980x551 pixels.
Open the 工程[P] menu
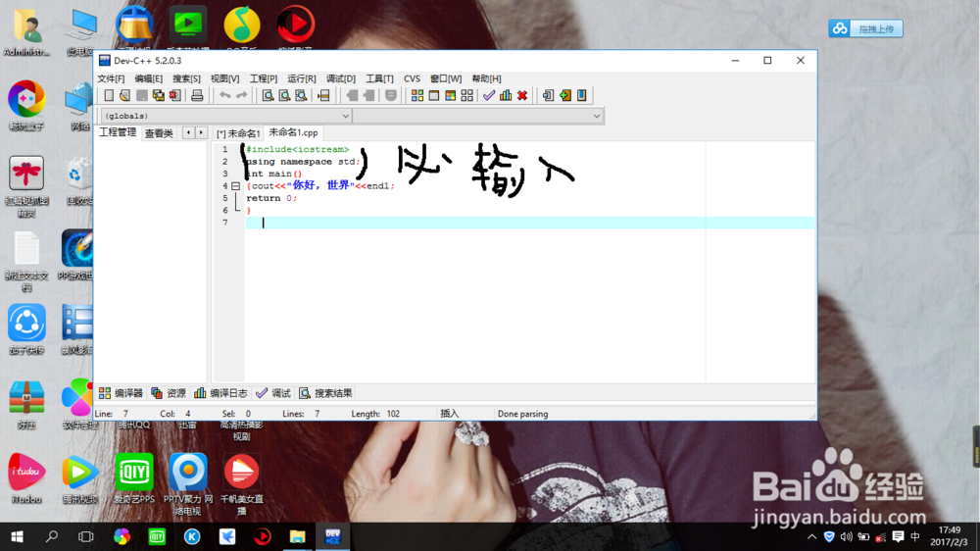263,78
